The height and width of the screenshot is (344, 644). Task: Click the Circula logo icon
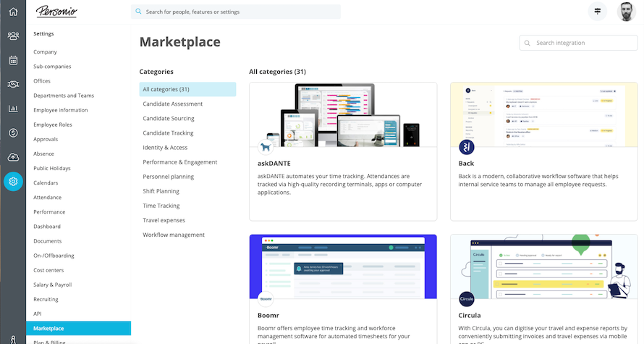coord(467,299)
